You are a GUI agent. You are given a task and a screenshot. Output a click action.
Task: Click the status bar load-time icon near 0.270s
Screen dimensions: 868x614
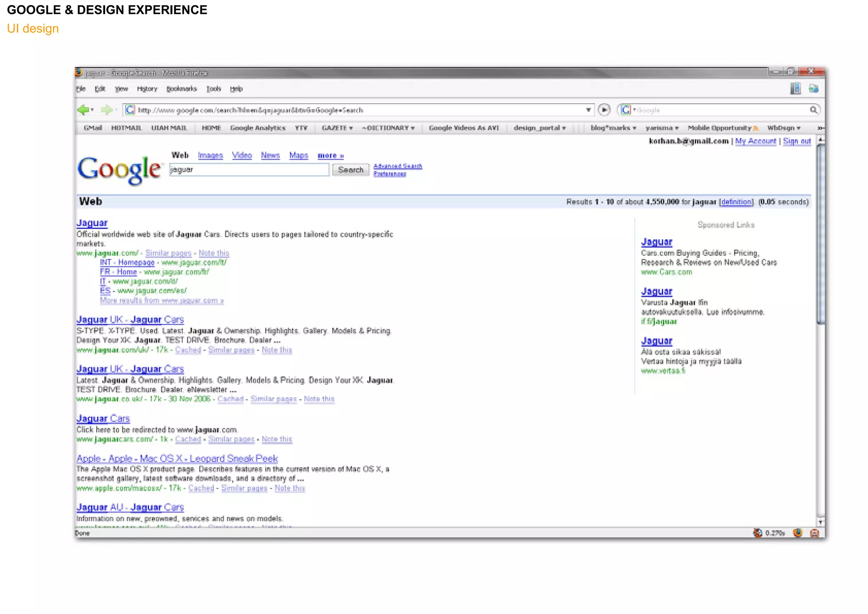757,533
